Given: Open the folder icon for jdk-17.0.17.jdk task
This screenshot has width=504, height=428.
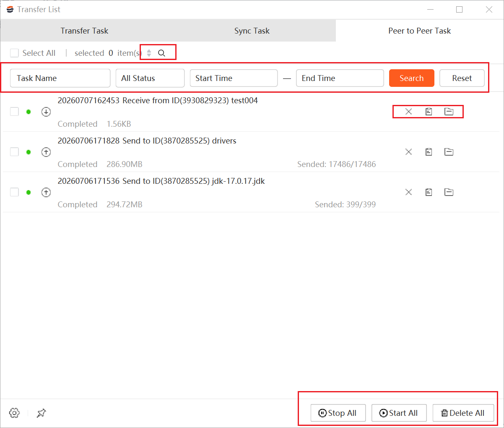Looking at the screenshot, I should [449, 192].
